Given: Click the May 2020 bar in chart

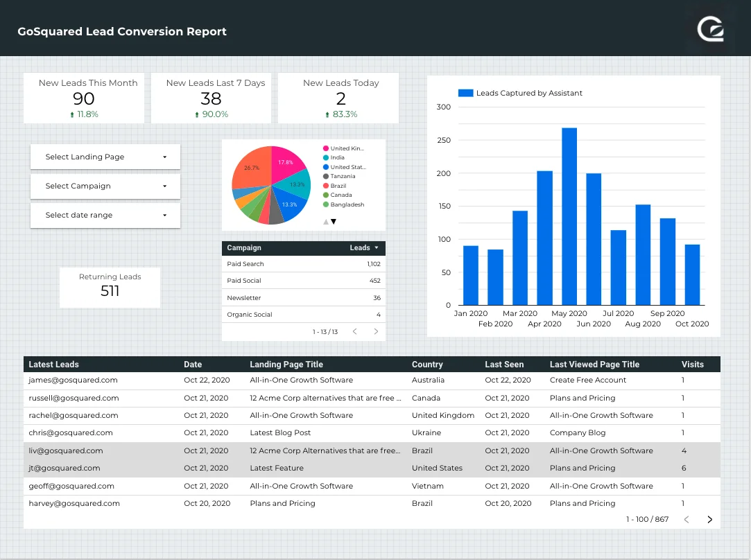Looking at the screenshot, I should [569, 216].
